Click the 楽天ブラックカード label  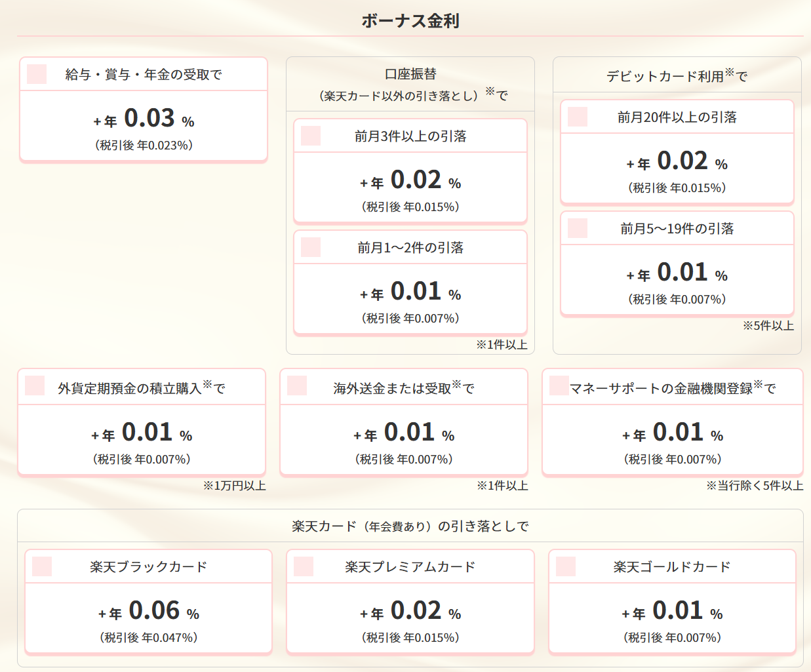148,567
